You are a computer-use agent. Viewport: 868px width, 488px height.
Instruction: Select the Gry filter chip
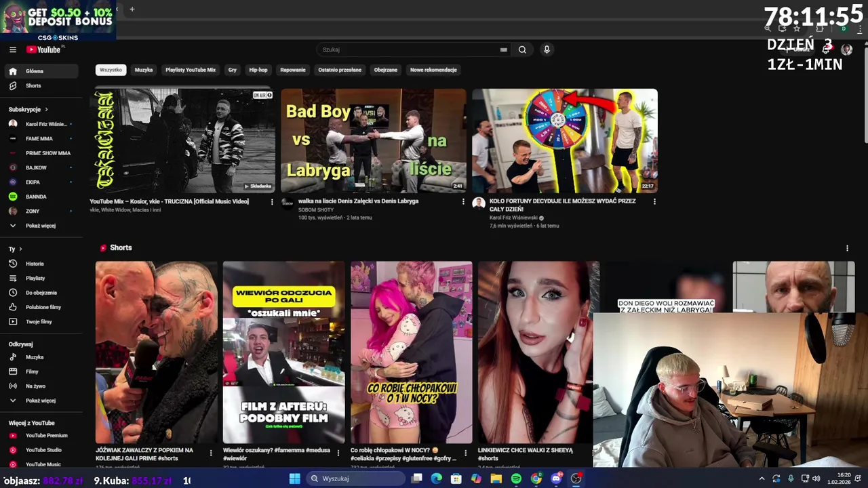pos(233,70)
